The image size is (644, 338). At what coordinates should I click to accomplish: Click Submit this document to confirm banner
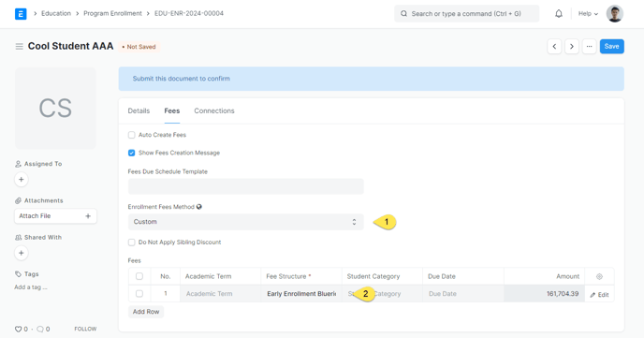pyautogui.click(x=372, y=79)
